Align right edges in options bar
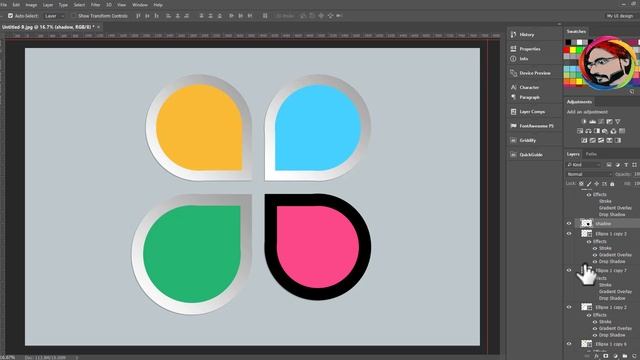This screenshot has width=640, height=360. 187,16
